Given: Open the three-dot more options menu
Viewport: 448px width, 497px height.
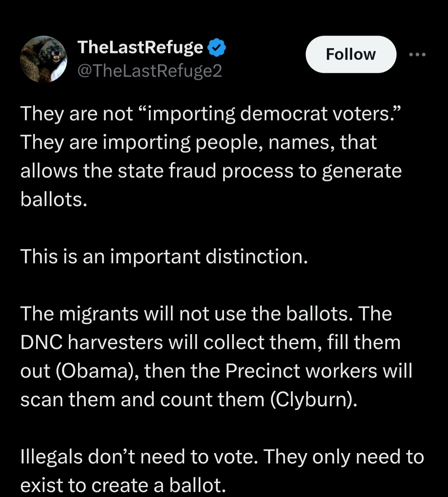Looking at the screenshot, I should [417, 55].
